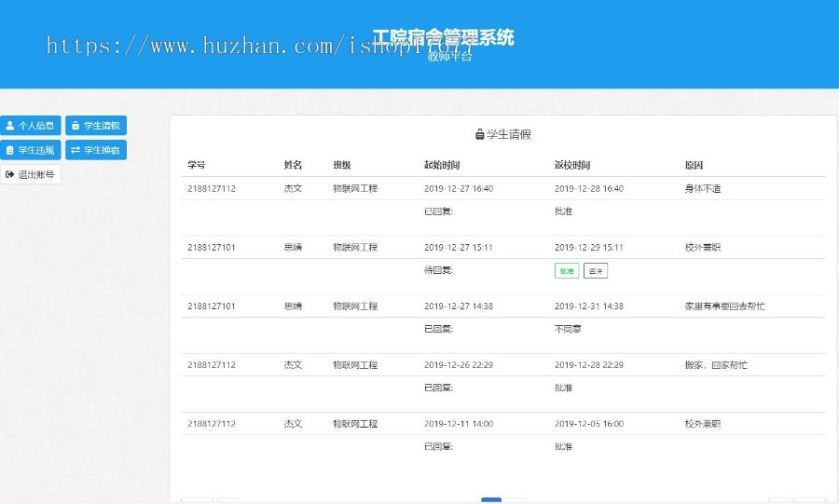Click the 起始时间 column header

pyautogui.click(x=442, y=165)
